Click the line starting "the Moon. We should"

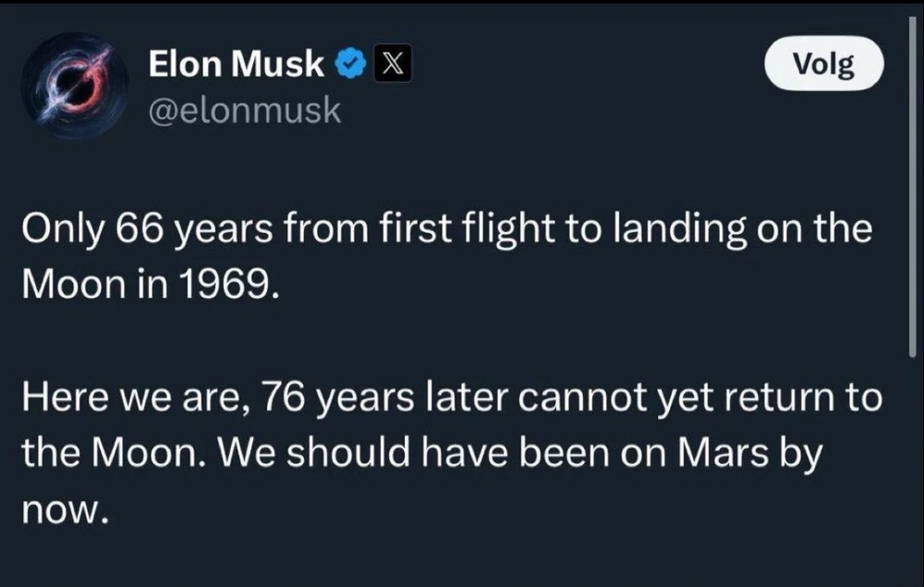click(420, 454)
